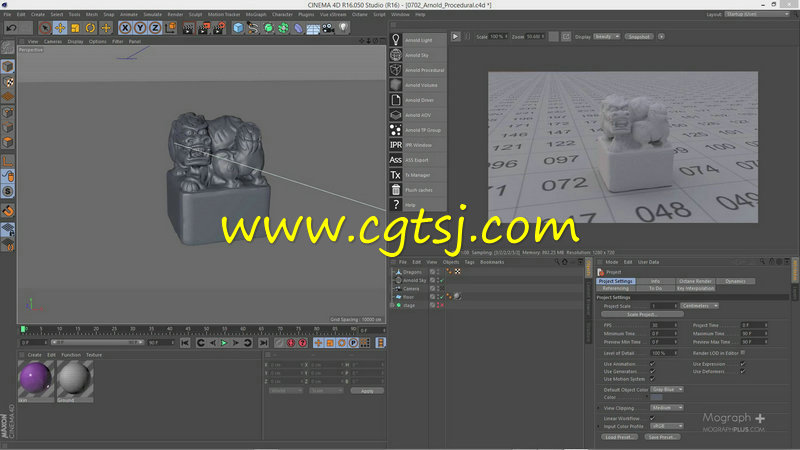The width and height of the screenshot is (800, 450).
Task: Click the Load Preset button
Action: [619, 437]
